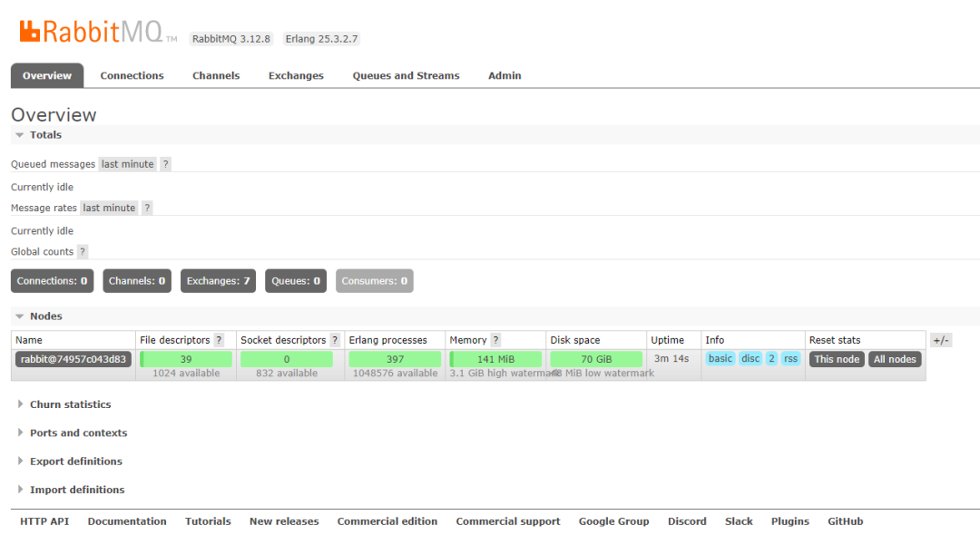Switch to the Connections tab

(132, 75)
